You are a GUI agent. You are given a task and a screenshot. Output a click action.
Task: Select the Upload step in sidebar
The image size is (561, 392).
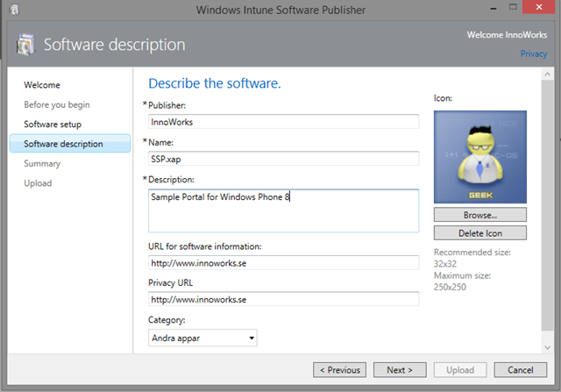point(38,183)
